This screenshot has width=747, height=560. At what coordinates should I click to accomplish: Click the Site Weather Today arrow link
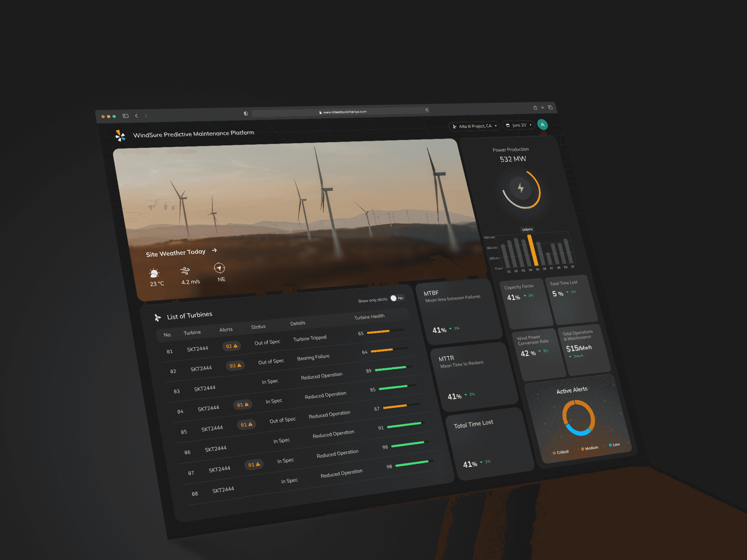point(215,250)
